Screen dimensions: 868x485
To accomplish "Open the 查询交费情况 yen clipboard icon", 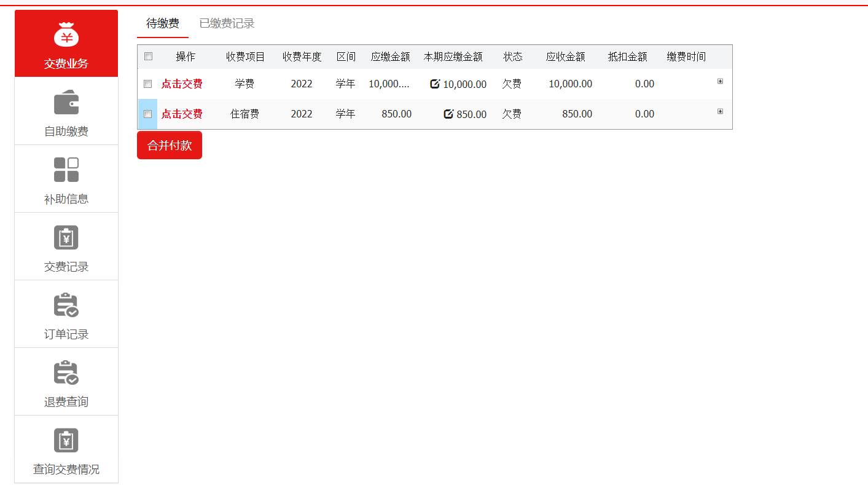I will click(66, 440).
